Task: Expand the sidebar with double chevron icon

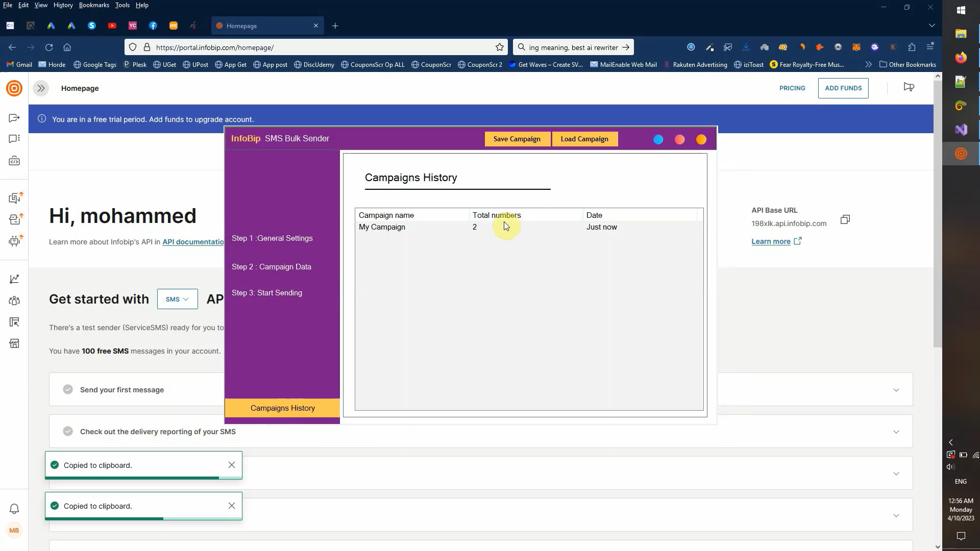Action: click(41, 88)
